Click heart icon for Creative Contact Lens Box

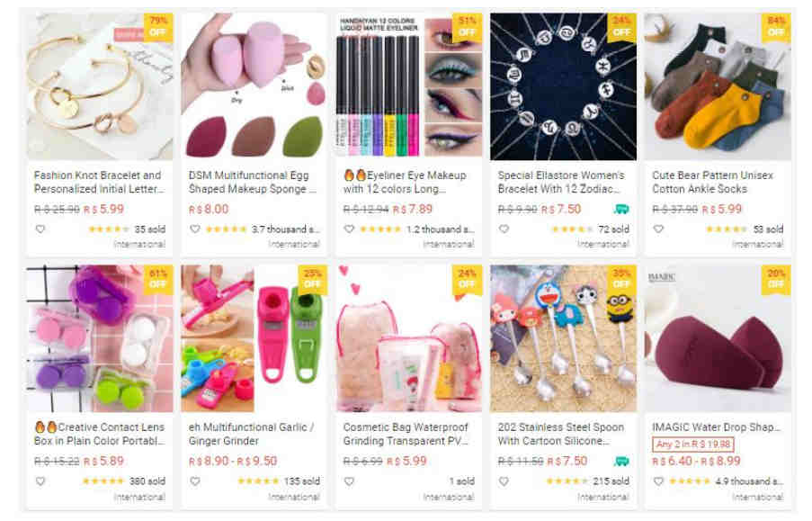pyautogui.click(x=40, y=481)
